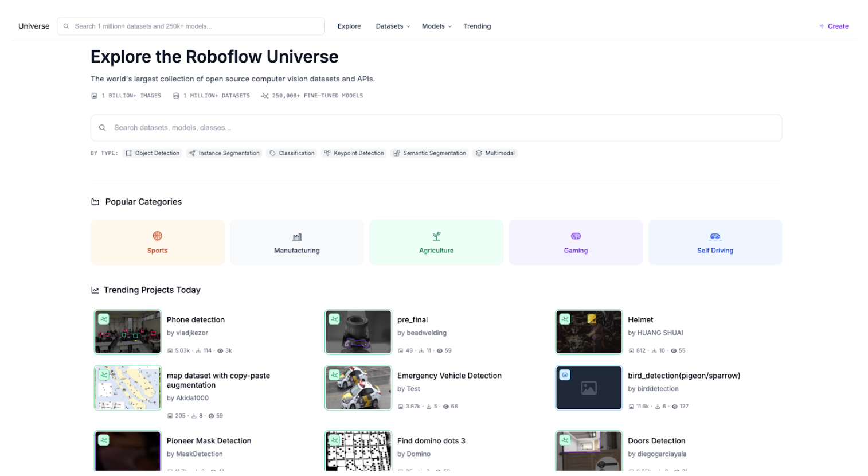Click the Trending Projects Today chart icon

point(95,290)
